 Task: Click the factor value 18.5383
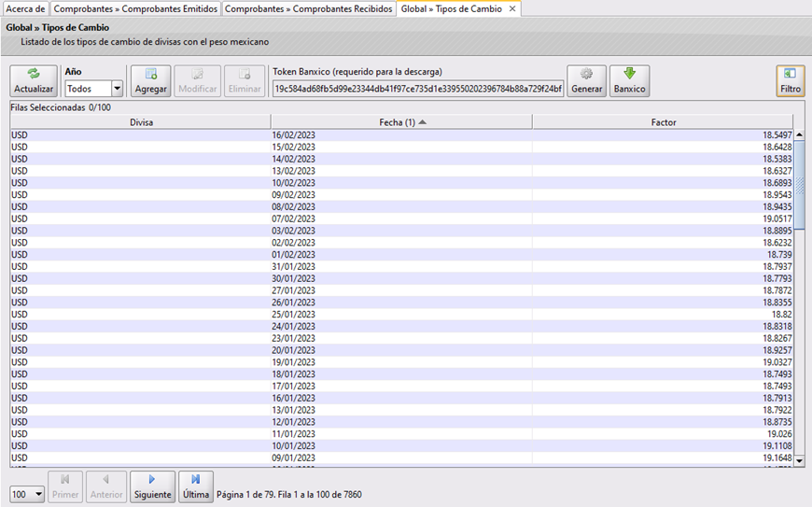click(x=777, y=159)
